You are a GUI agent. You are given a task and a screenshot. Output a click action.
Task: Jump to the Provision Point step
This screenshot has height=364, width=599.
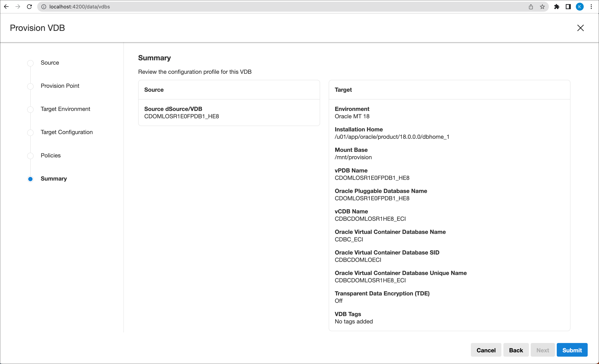pyautogui.click(x=60, y=86)
